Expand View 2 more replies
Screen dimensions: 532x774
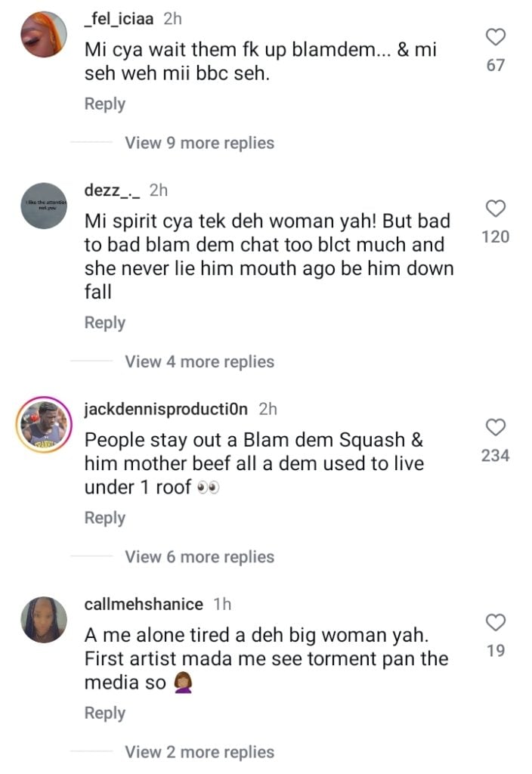(x=199, y=752)
